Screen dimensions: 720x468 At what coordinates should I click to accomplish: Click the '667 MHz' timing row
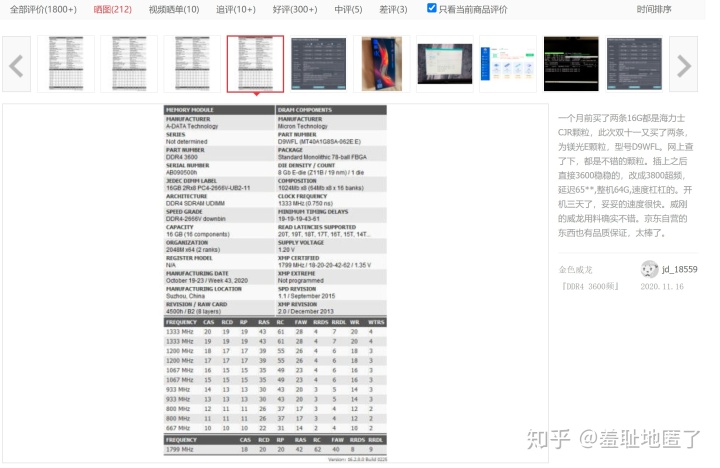click(x=275, y=428)
